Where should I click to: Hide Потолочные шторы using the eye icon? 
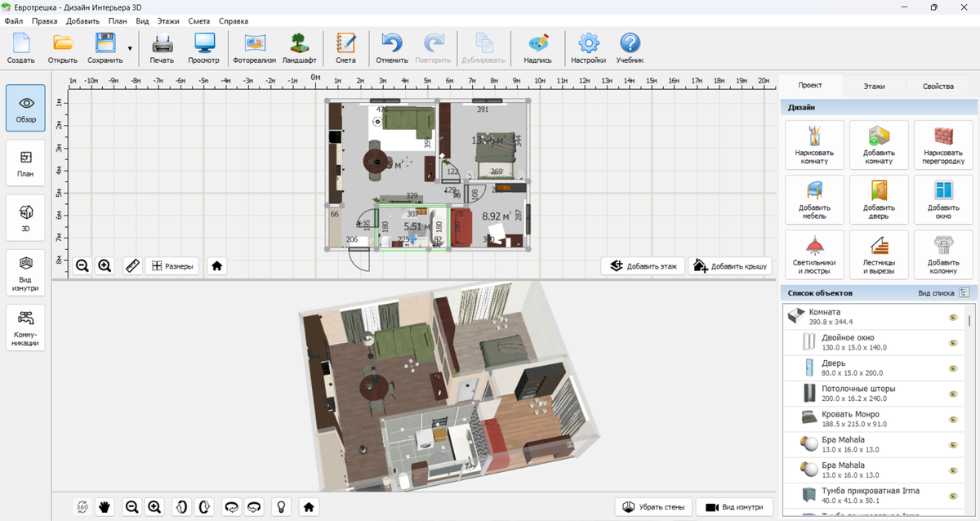(952, 393)
